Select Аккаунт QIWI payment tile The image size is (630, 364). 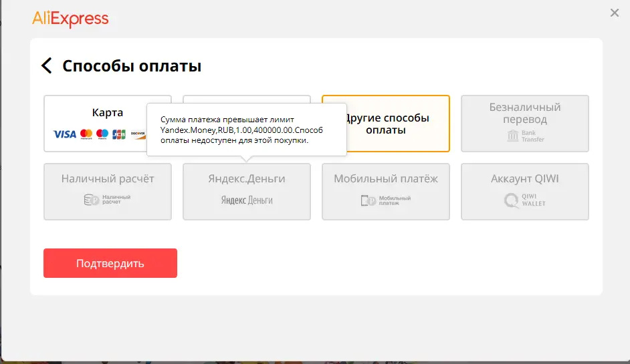525,192
